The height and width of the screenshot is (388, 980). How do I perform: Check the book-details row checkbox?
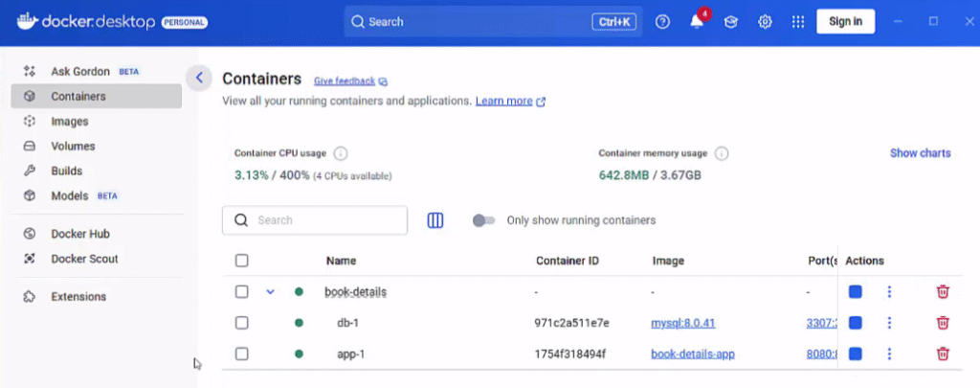(242, 291)
